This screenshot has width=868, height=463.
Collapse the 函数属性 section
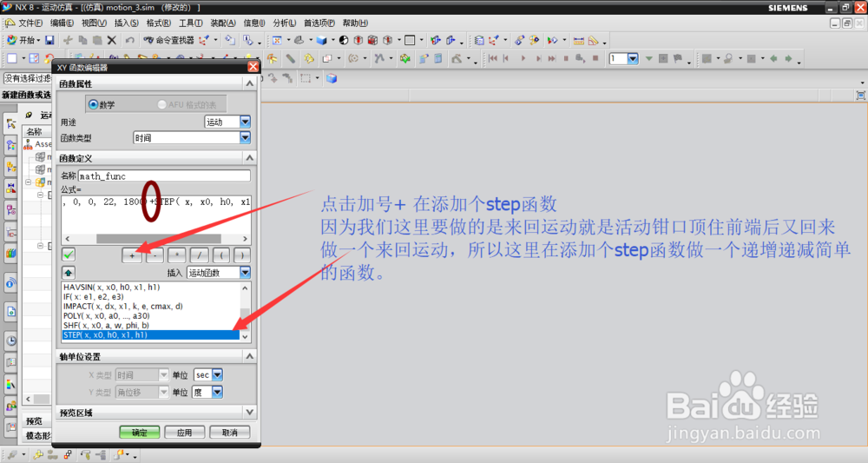coord(250,83)
